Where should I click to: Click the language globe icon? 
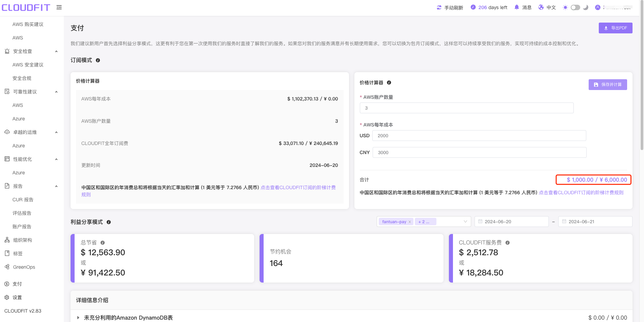click(541, 7)
